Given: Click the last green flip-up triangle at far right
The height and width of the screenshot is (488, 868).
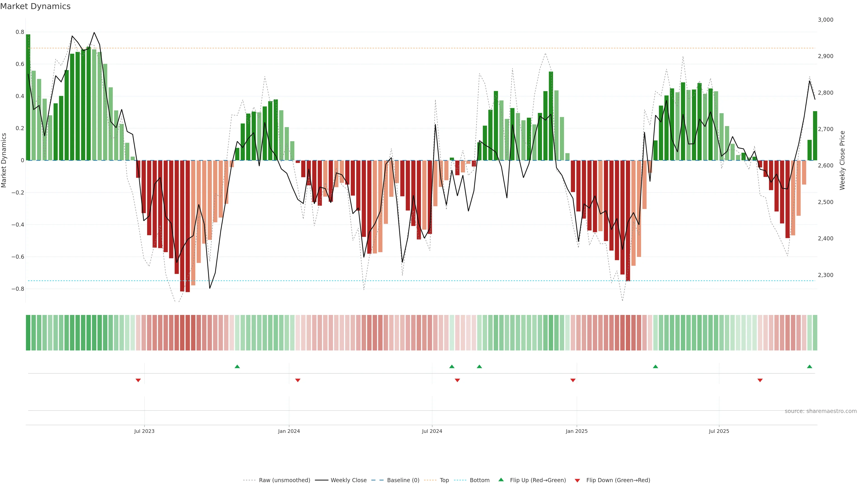Looking at the screenshot, I should point(809,366).
